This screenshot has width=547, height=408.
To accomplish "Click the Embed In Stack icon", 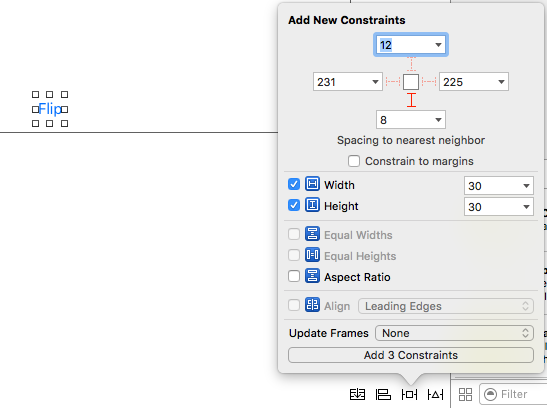I will (x=357, y=394).
